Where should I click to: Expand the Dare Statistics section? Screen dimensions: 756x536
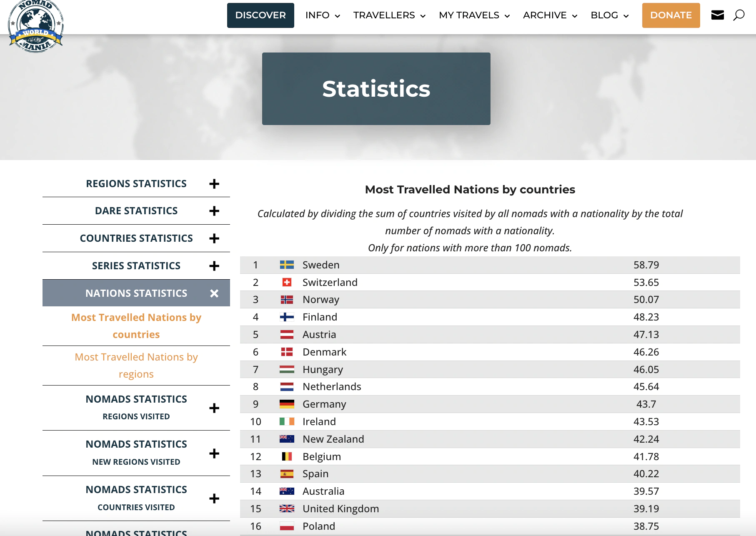pyautogui.click(x=214, y=211)
